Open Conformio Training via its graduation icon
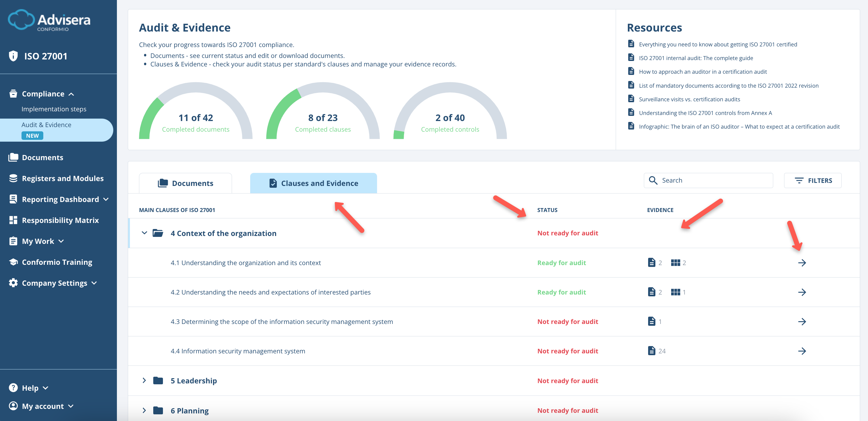Viewport: 868px width, 421px height. click(x=13, y=262)
